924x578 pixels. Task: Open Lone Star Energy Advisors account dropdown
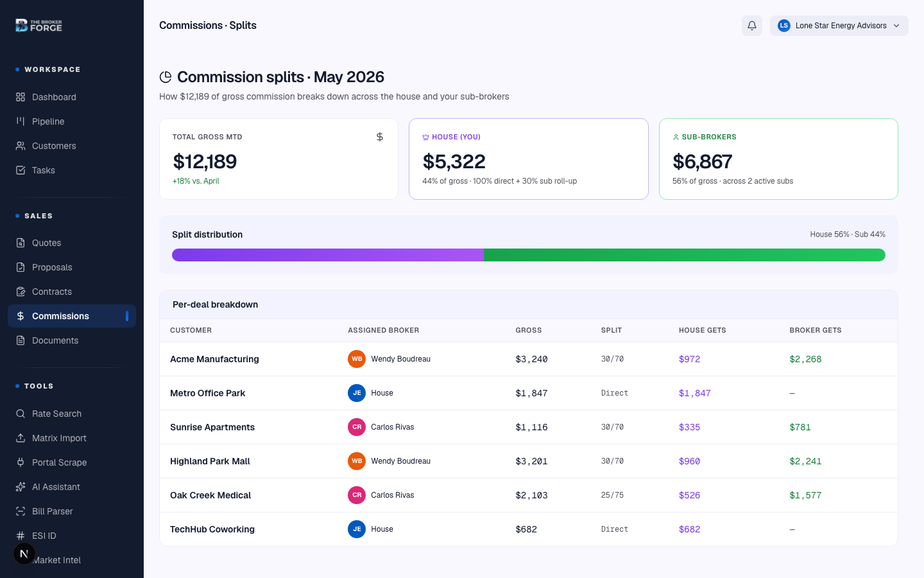pos(839,26)
